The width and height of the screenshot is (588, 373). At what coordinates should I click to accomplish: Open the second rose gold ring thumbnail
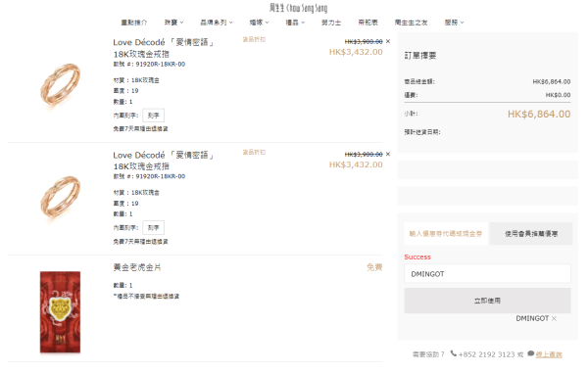(x=61, y=198)
